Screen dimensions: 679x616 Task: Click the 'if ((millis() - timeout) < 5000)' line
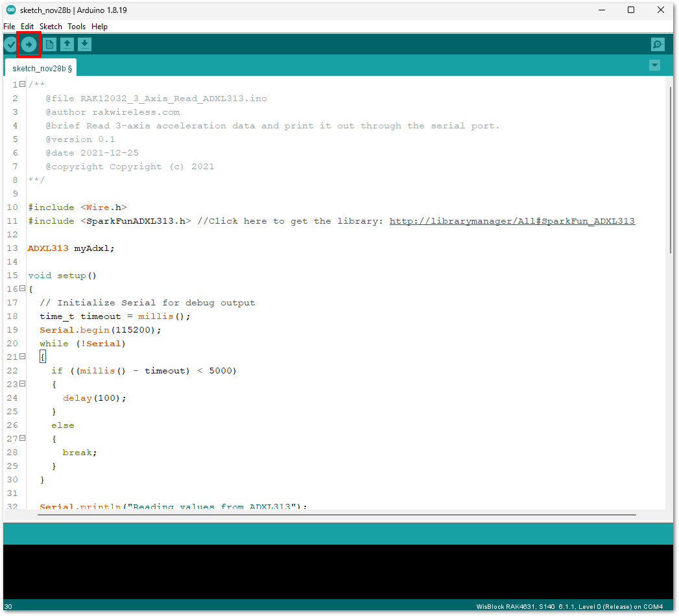[144, 371]
